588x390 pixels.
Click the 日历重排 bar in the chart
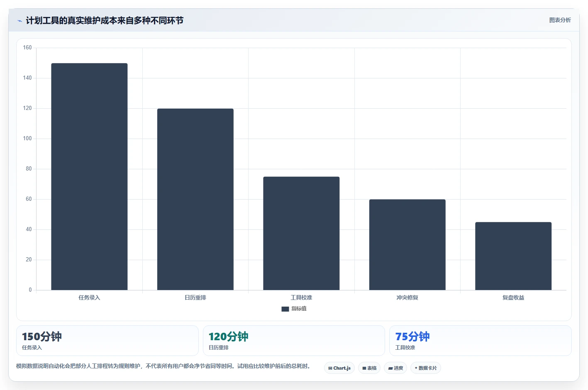(195, 199)
